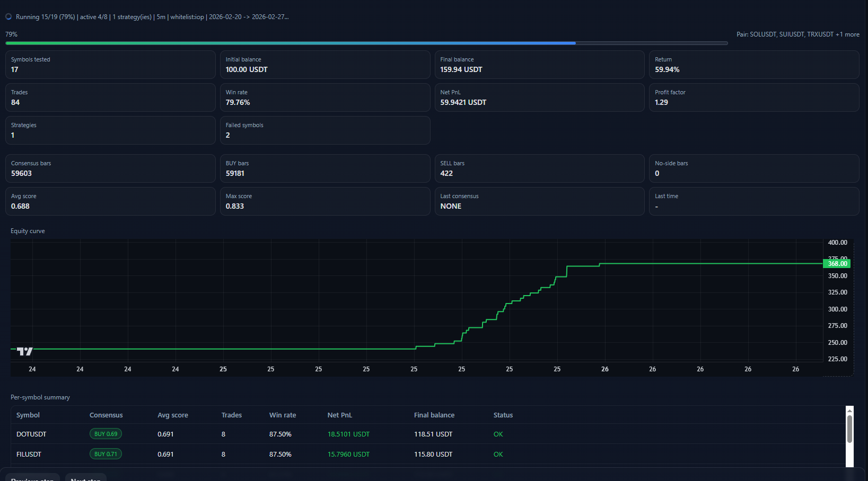Viewport: 868px width, 481px height.
Task: Click the green Net PnL value for DOTUSDT
Action: [x=348, y=433]
